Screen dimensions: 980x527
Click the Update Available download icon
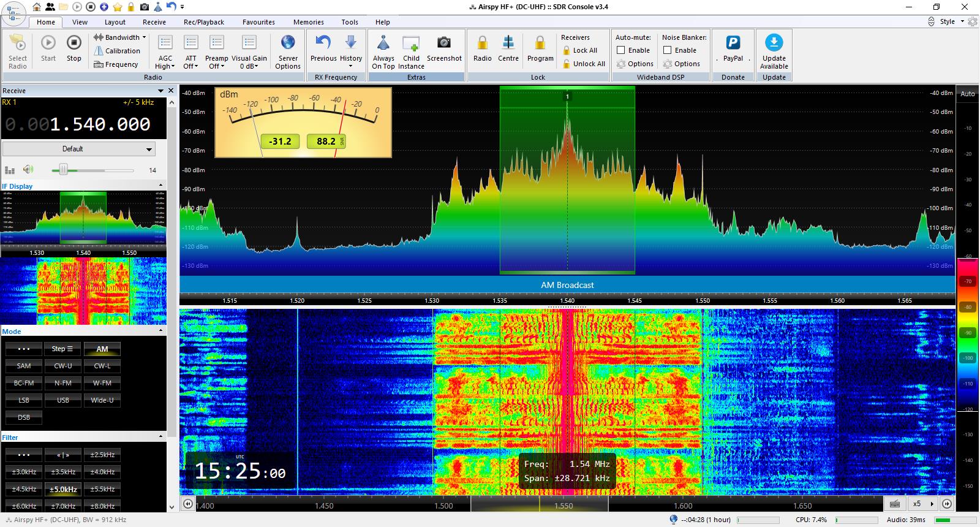coord(774,43)
